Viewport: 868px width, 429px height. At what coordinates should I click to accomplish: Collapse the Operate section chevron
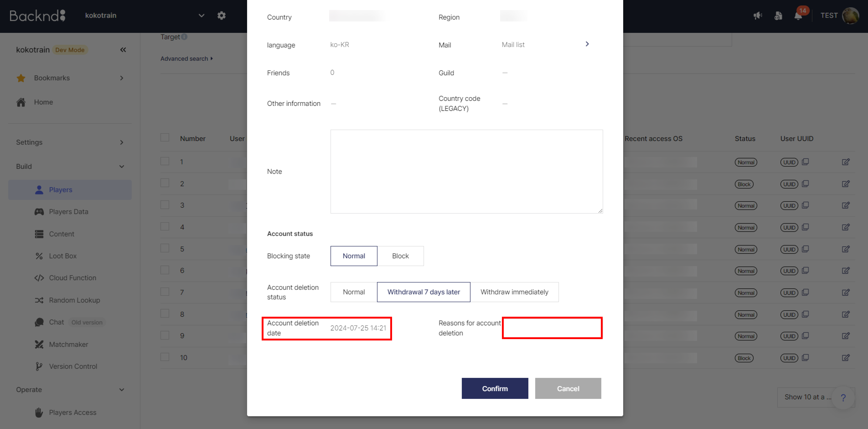[122, 390]
